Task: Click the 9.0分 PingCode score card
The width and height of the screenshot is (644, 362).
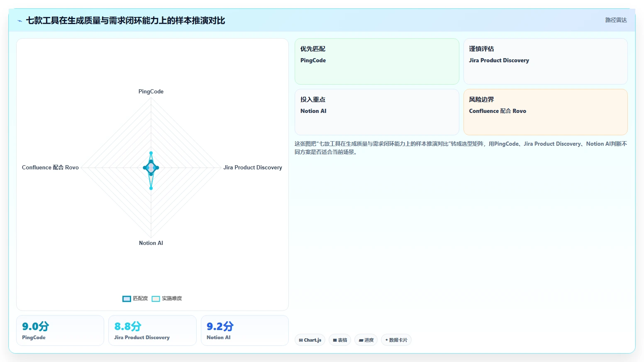Action: [x=60, y=330]
